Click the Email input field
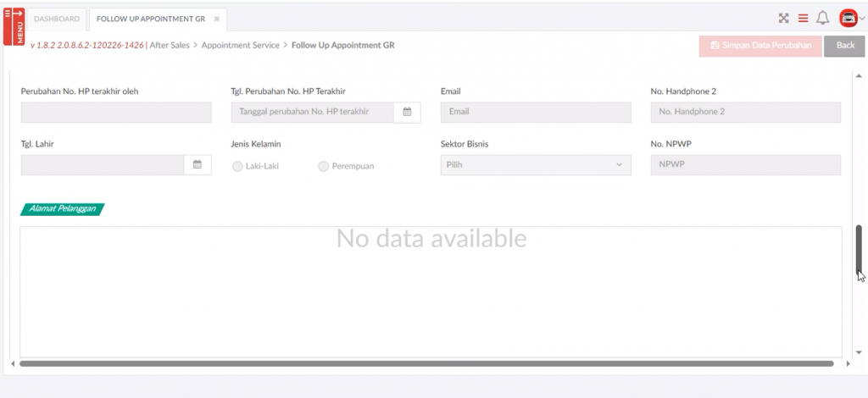The height and width of the screenshot is (398, 868). point(536,112)
